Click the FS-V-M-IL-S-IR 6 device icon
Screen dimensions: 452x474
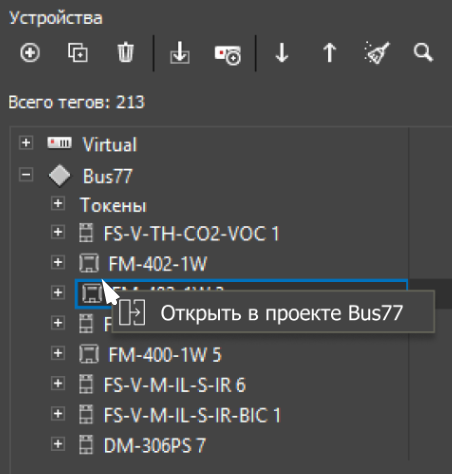click(x=86, y=384)
